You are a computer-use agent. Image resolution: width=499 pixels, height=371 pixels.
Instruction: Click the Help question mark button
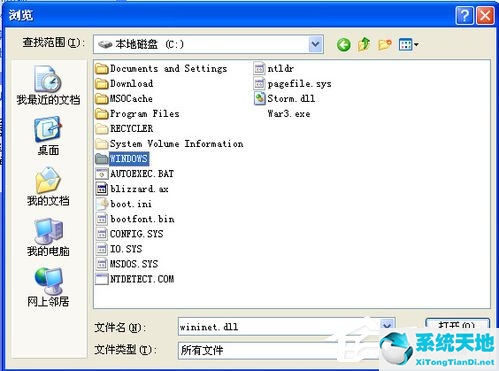pyautogui.click(x=464, y=15)
